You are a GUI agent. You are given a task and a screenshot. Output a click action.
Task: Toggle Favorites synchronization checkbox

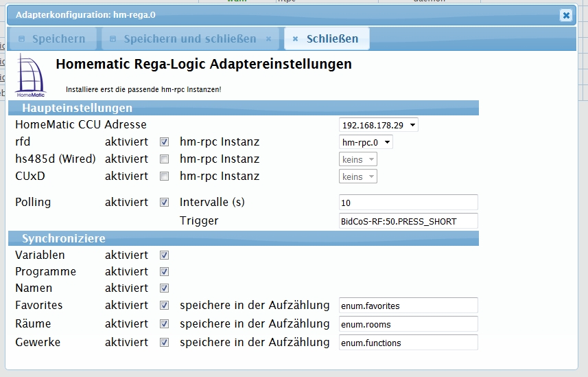(164, 306)
